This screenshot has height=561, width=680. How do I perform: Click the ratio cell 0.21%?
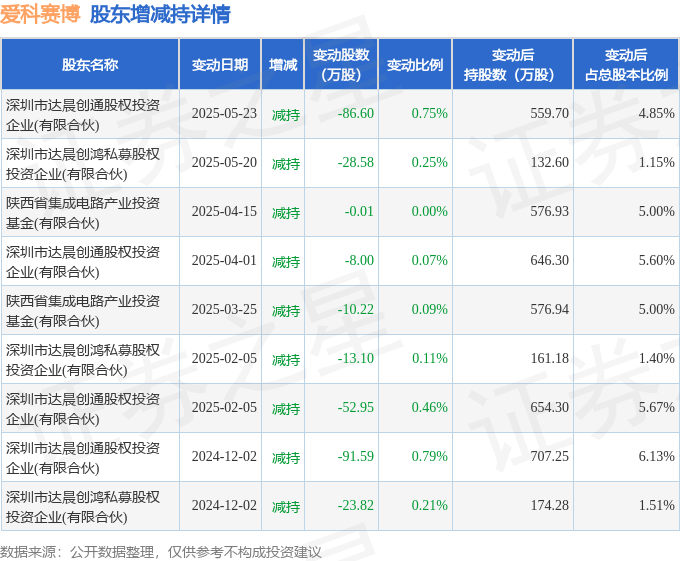(429, 506)
